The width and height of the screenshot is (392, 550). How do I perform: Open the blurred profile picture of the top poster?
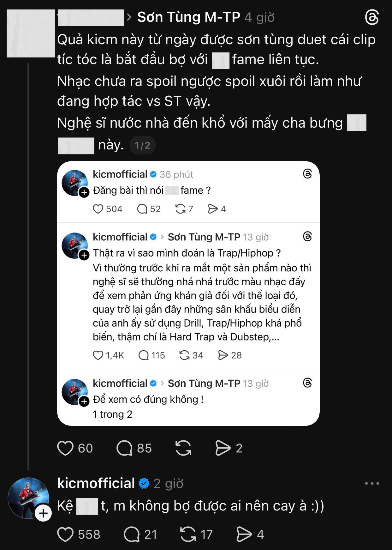point(31,33)
